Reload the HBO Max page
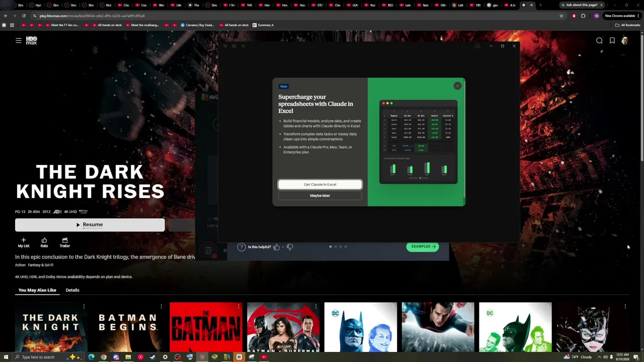The width and height of the screenshot is (644, 362). click(x=24, y=16)
